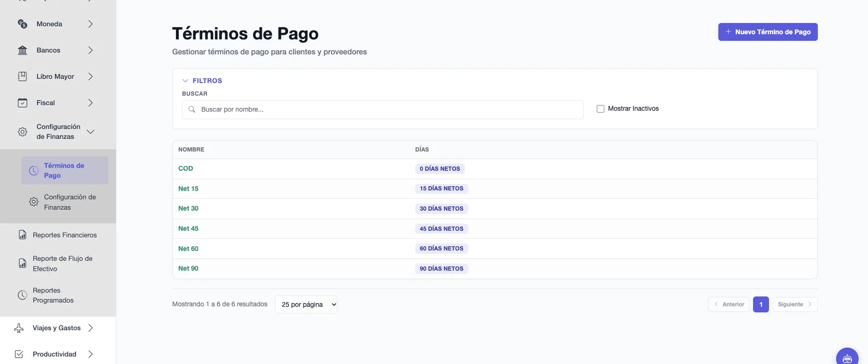Click Nuevo Término de Pago button
The width and height of the screenshot is (868, 364).
tap(768, 32)
